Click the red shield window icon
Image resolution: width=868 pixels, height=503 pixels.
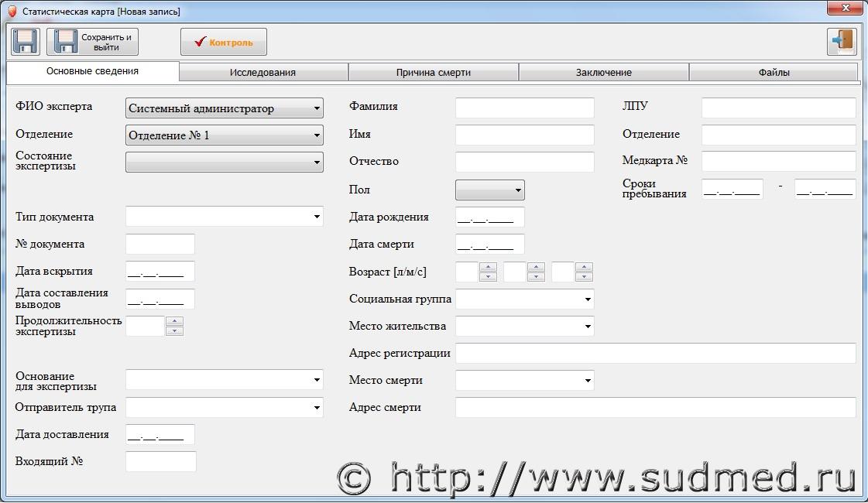(12, 12)
